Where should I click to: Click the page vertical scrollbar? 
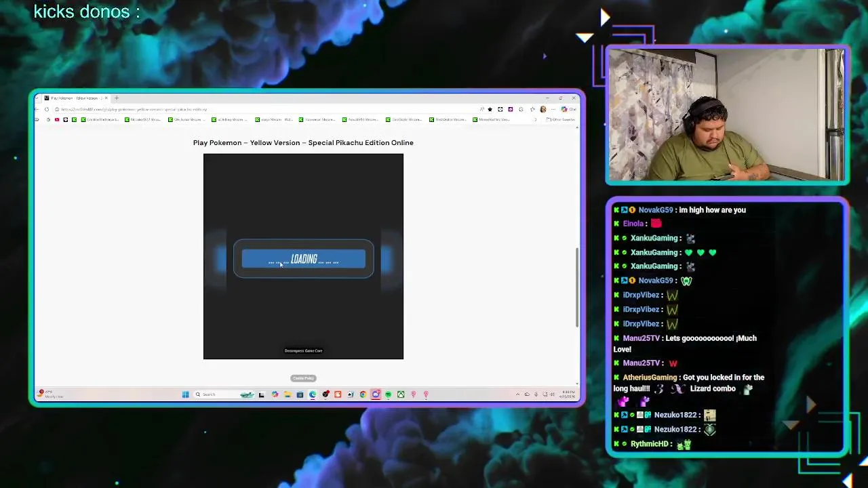pos(577,287)
